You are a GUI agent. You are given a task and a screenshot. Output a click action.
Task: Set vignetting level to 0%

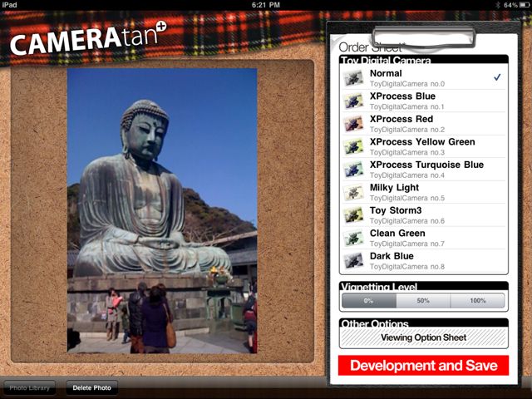[x=369, y=301]
